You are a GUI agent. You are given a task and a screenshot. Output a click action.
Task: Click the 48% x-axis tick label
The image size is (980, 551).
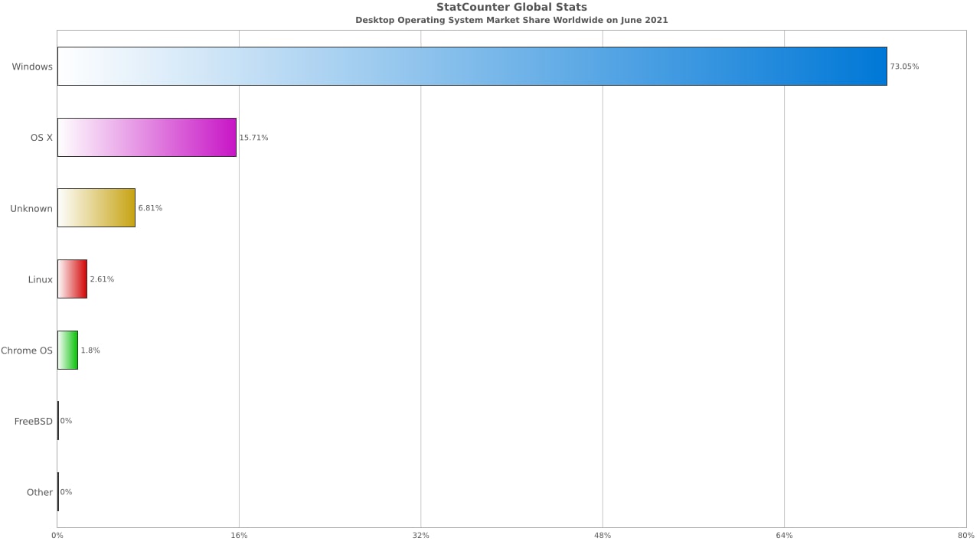[x=603, y=535]
